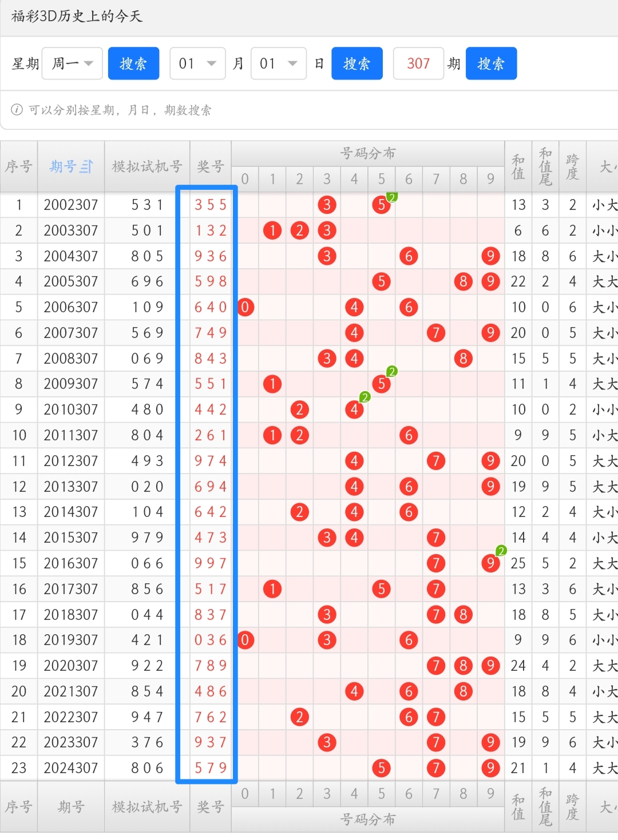Click winning number 7 4 9 in row 2007307

pyautogui.click(x=211, y=333)
